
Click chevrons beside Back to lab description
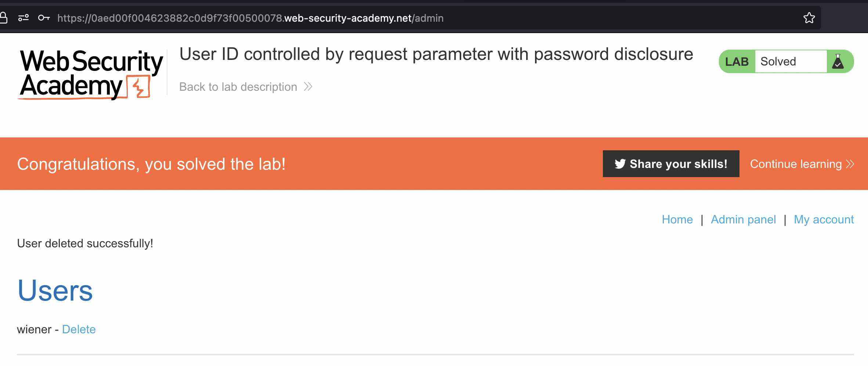(308, 87)
